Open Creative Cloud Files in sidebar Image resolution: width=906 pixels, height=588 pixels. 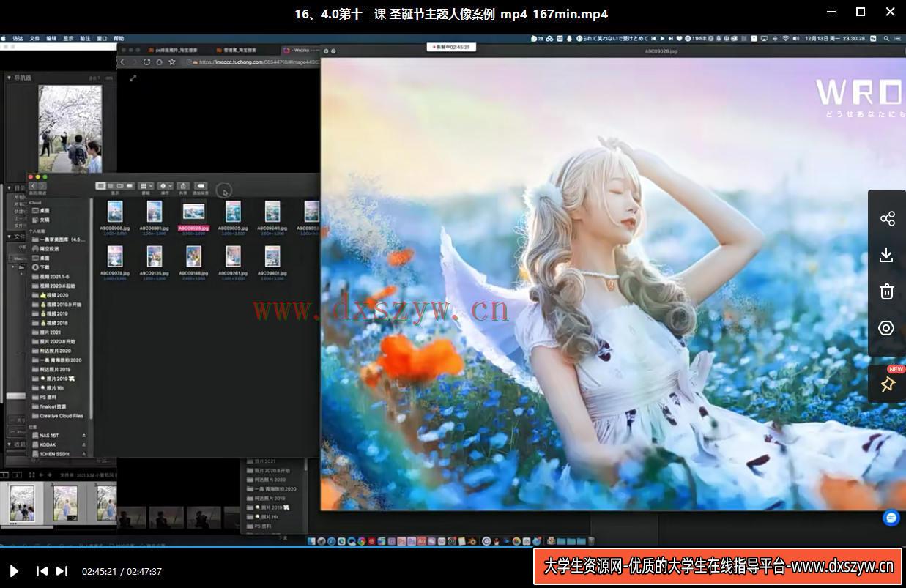(59, 416)
